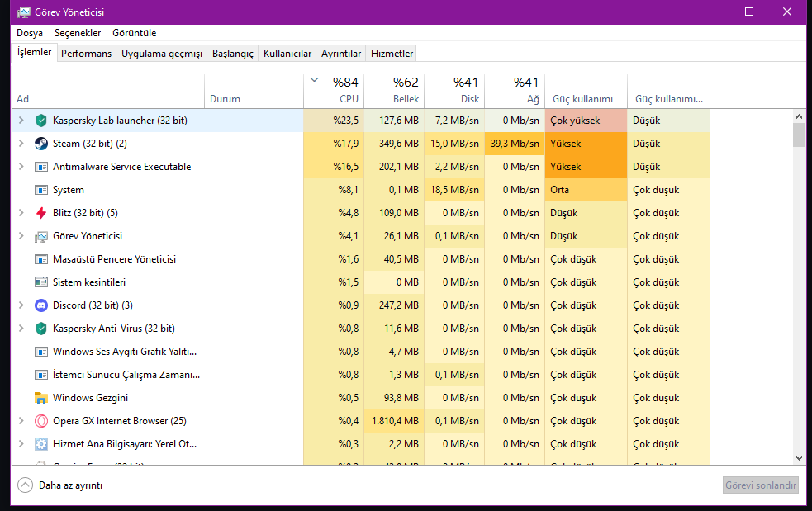Click the Windows Ses Aygıtı icon
The width and height of the screenshot is (812, 511).
coord(41,352)
